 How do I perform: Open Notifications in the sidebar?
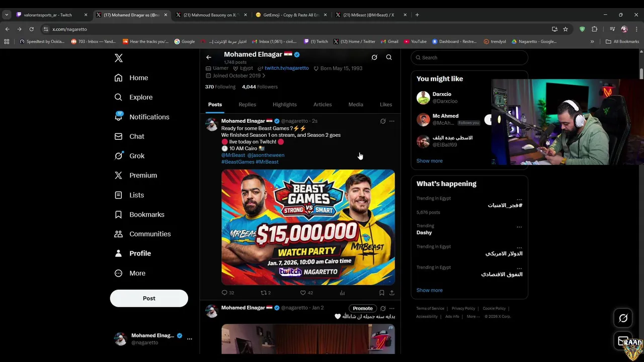(142, 117)
